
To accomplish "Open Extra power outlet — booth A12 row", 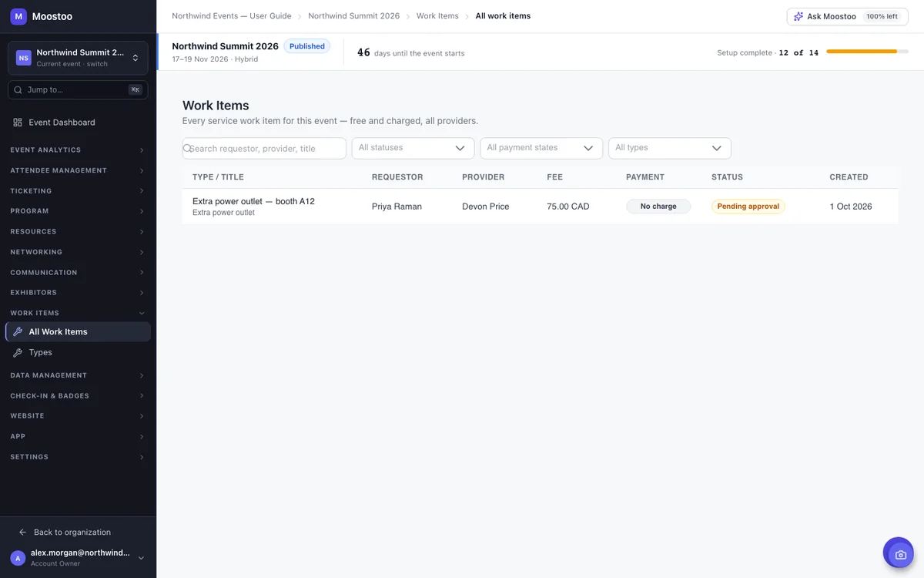I will (541, 207).
